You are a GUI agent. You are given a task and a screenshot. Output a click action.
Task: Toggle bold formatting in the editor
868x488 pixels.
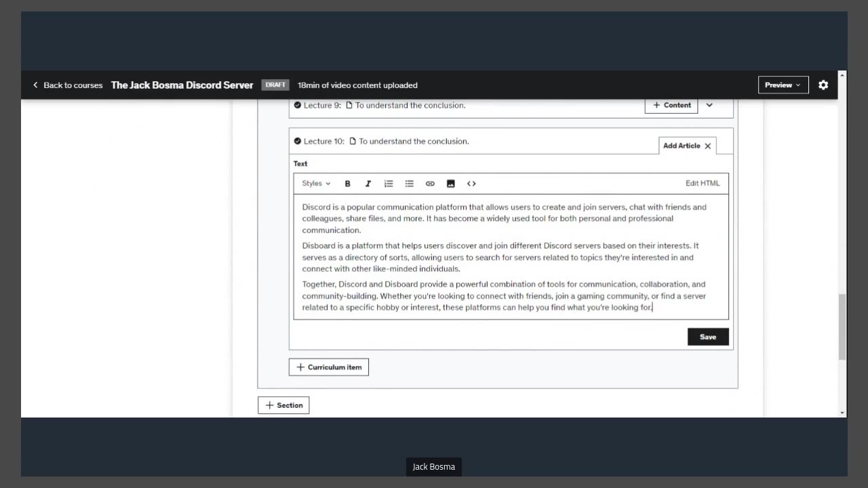[348, 184]
